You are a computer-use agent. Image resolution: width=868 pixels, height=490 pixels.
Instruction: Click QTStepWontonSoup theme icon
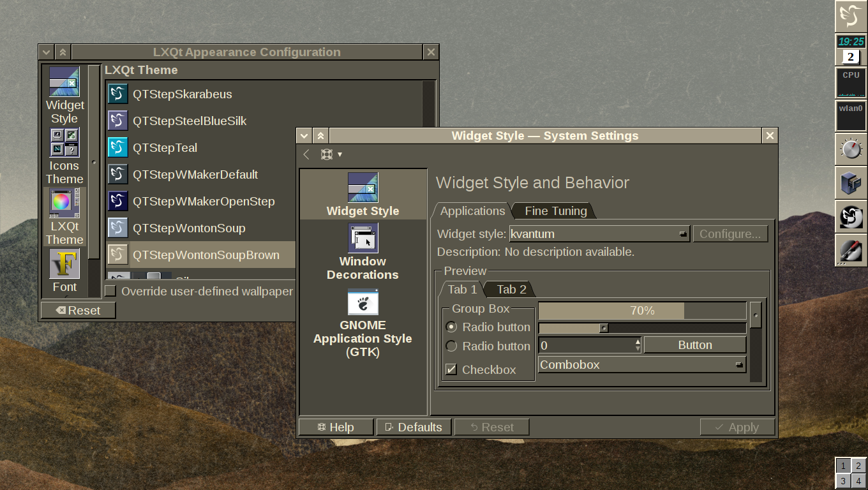pyautogui.click(x=118, y=228)
